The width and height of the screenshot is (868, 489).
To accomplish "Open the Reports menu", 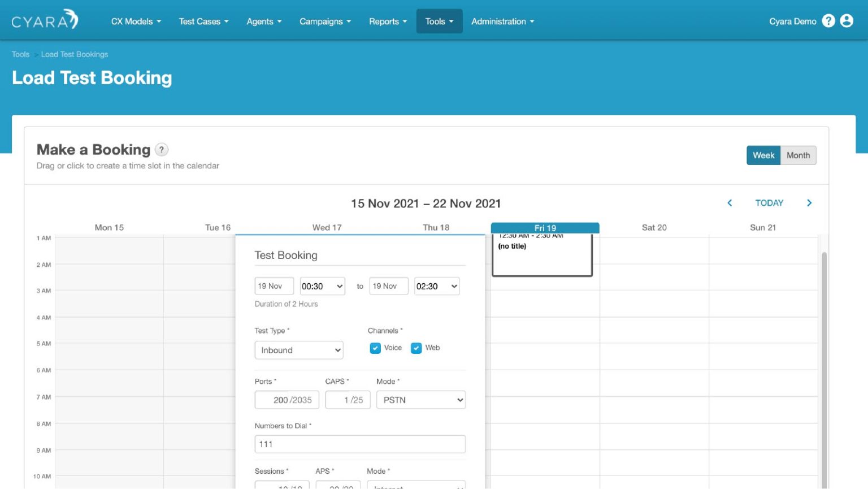I will tap(387, 21).
